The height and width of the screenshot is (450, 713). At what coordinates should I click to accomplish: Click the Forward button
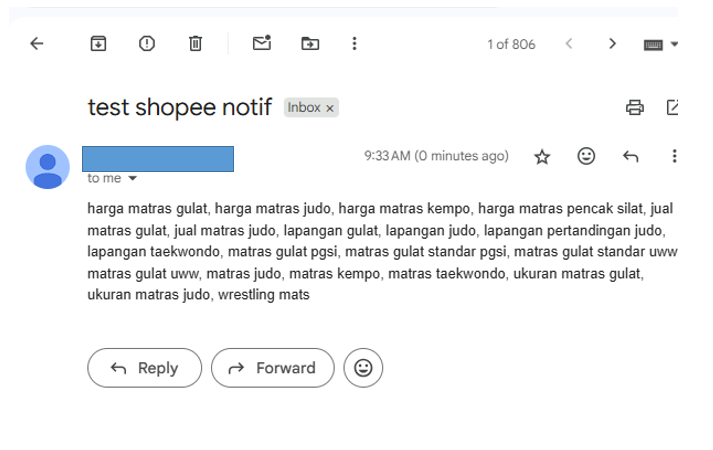tap(273, 368)
